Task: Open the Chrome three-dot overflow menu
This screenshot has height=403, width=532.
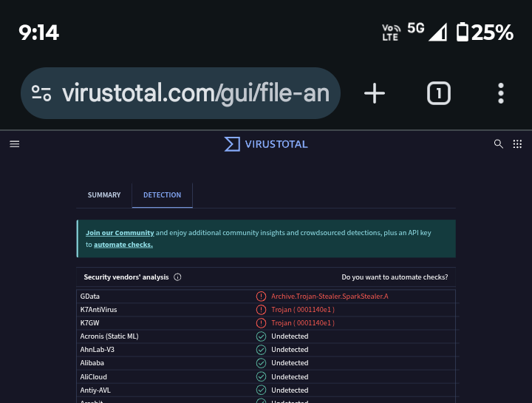Action: click(x=501, y=93)
